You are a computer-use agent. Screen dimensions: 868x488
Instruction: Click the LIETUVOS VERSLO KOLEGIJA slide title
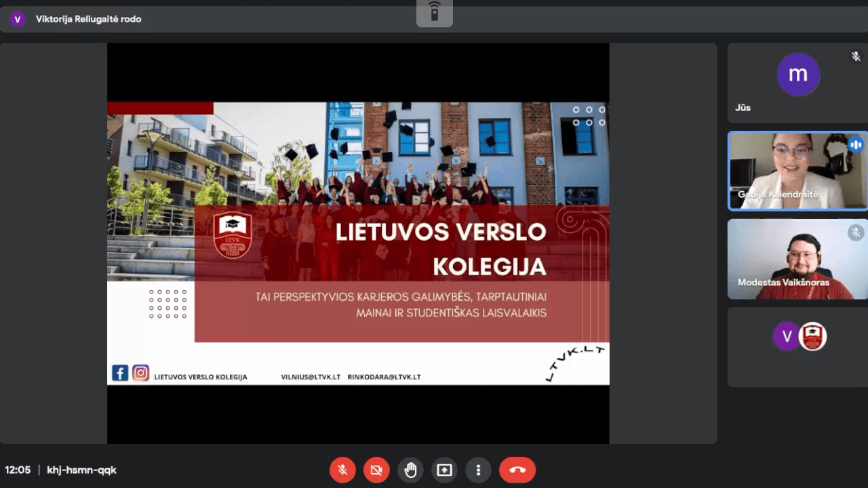click(441, 249)
